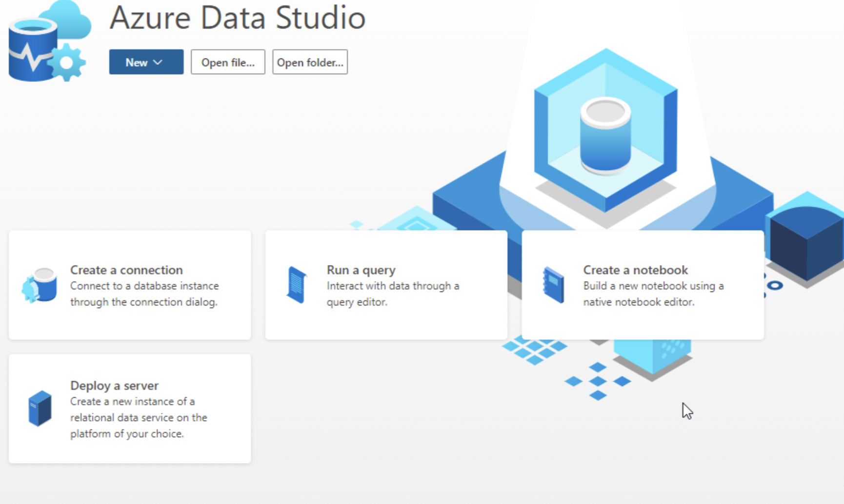The image size is (844, 504).
Task: Click the chevron next to New
Action: click(158, 62)
